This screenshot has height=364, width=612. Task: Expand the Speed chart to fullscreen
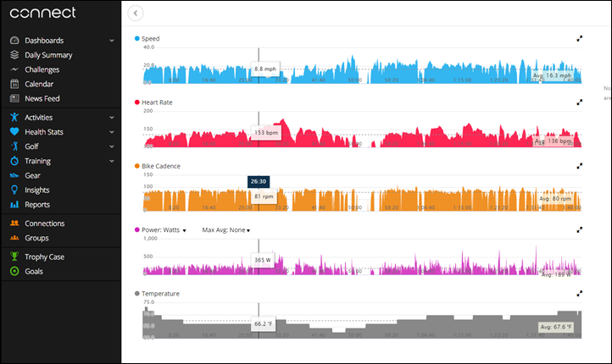click(579, 38)
